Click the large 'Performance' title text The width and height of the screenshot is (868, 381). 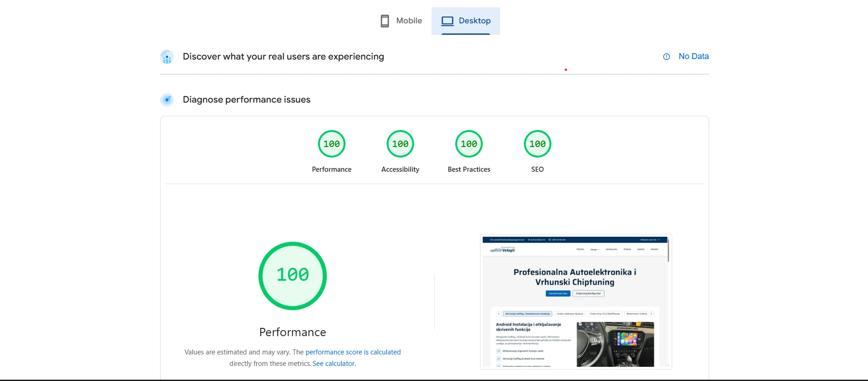(x=293, y=332)
